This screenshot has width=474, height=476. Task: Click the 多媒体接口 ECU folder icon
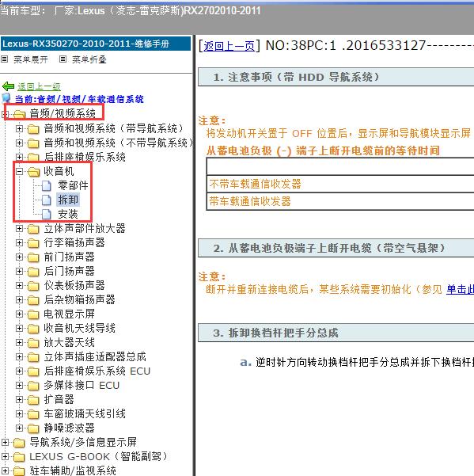point(33,386)
